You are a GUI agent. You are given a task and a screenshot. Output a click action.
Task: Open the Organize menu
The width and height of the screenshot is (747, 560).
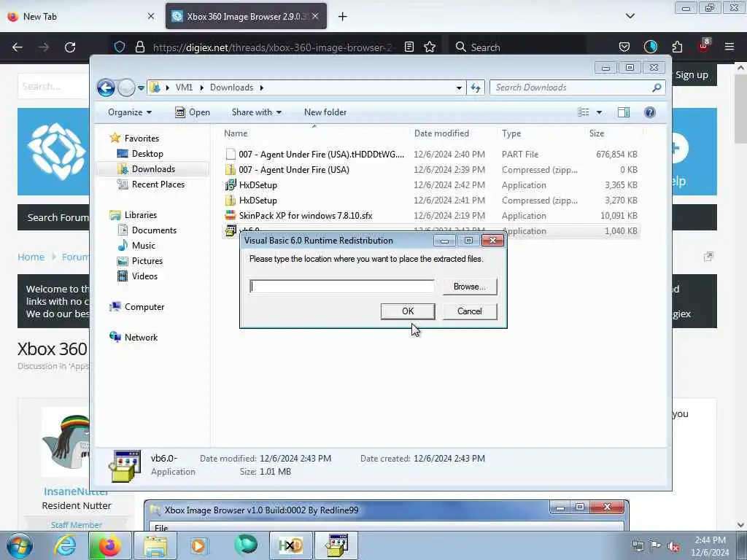[130, 112]
